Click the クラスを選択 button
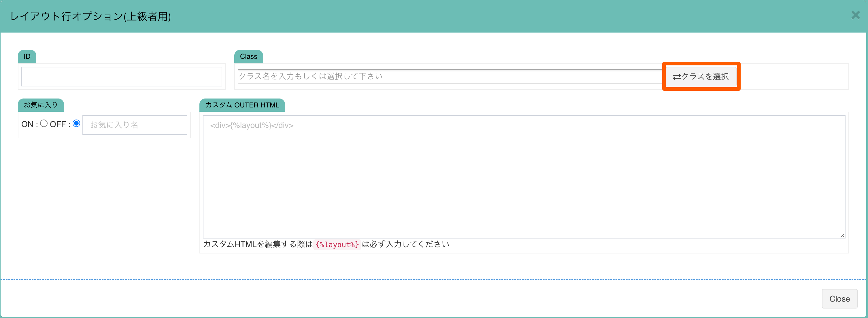The width and height of the screenshot is (868, 318). click(701, 76)
